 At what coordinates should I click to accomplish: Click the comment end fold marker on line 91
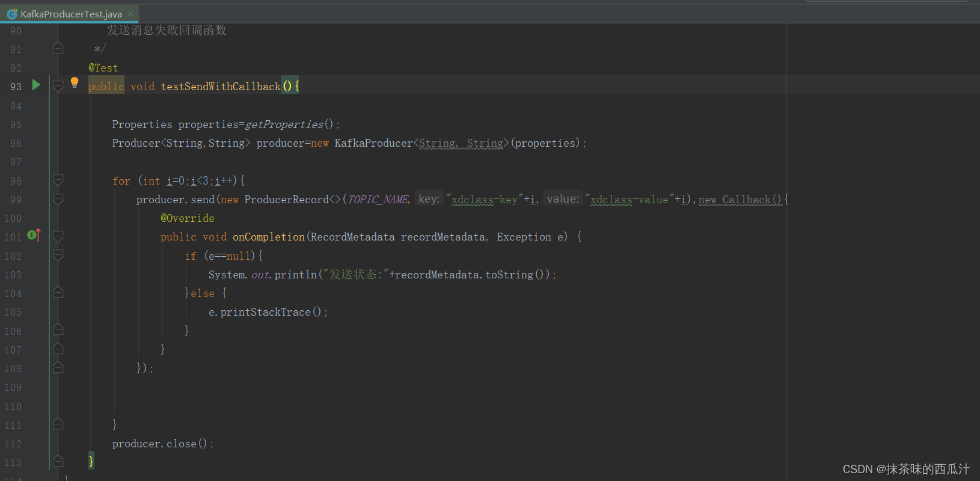pyautogui.click(x=58, y=48)
